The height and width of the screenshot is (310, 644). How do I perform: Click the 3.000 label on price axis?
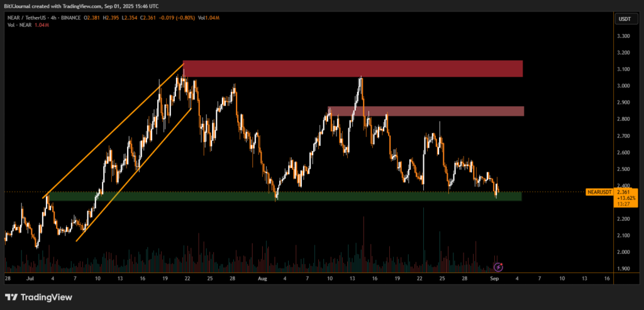click(x=623, y=86)
